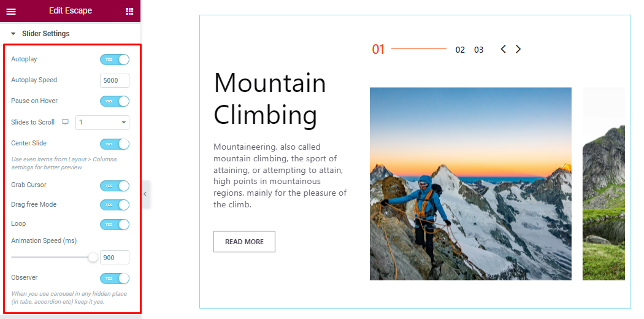Image resolution: width=644 pixels, height=319 pixels.
Task: Click the next slide arrow
Action: [518, 49]
